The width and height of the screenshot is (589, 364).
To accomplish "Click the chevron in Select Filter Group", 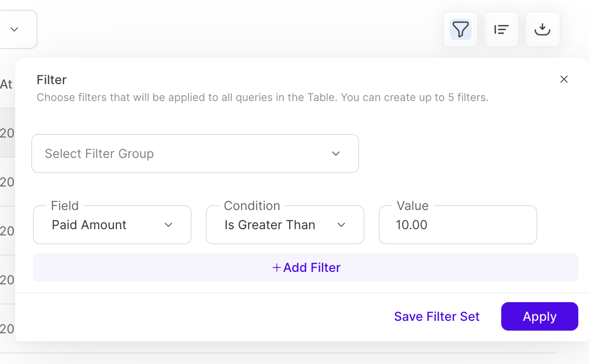I will click(x=336, y=154).
